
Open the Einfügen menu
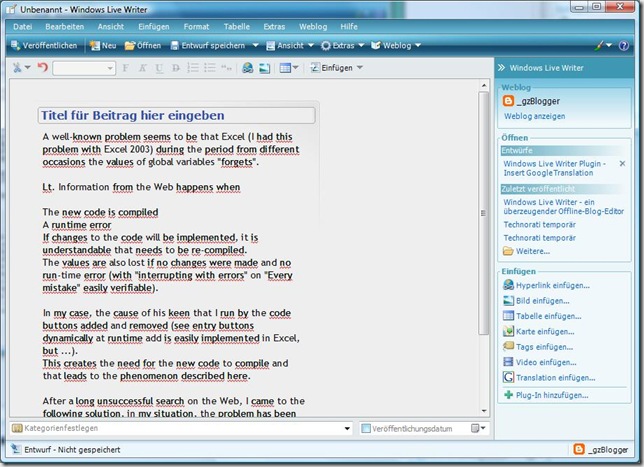coord(154,27)
